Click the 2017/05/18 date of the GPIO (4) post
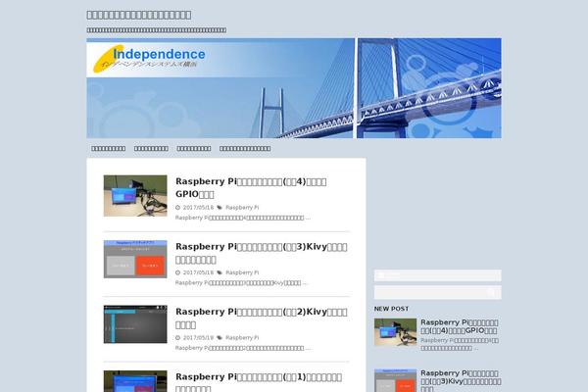 [198, 208]
